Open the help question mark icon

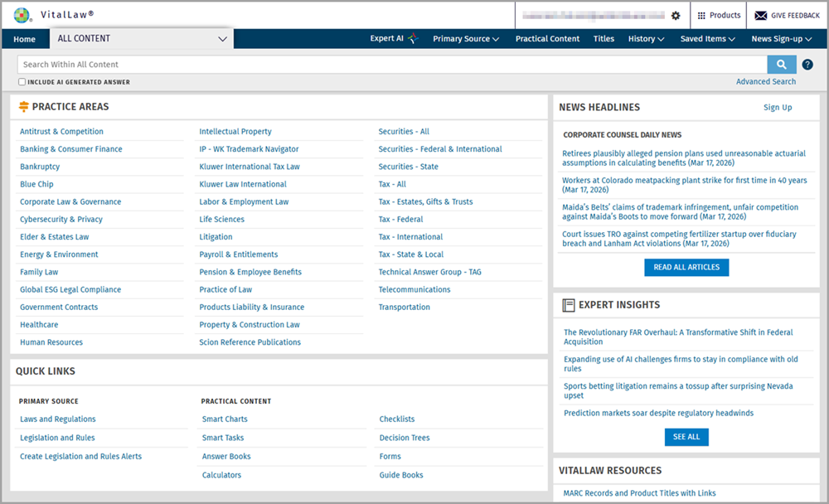(x=807, y=65)
